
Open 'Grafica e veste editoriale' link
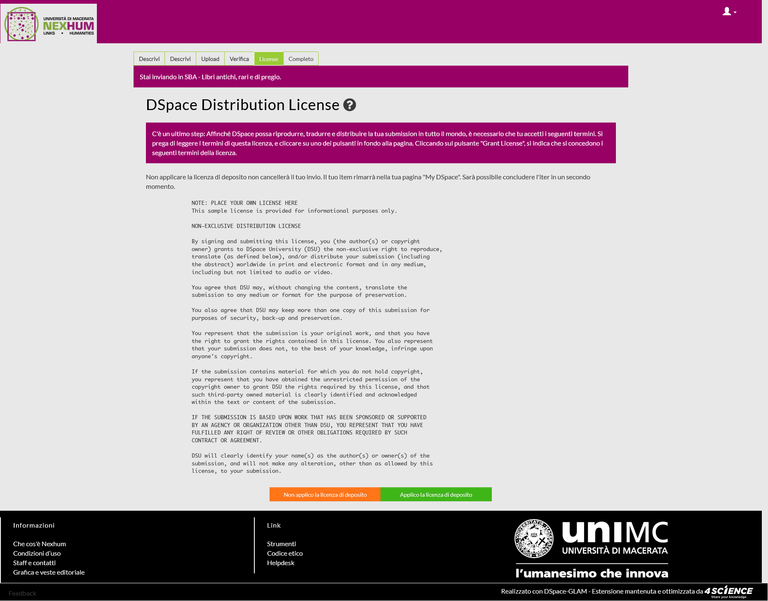pos(48,572)
